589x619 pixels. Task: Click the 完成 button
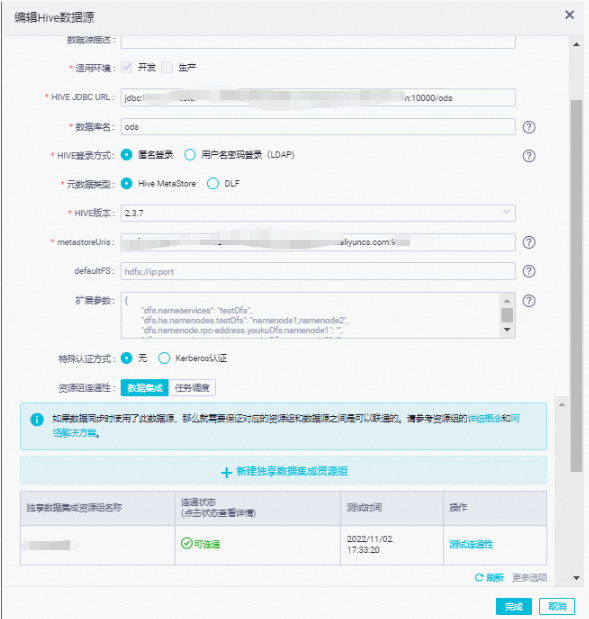click(x=514, y=606)
